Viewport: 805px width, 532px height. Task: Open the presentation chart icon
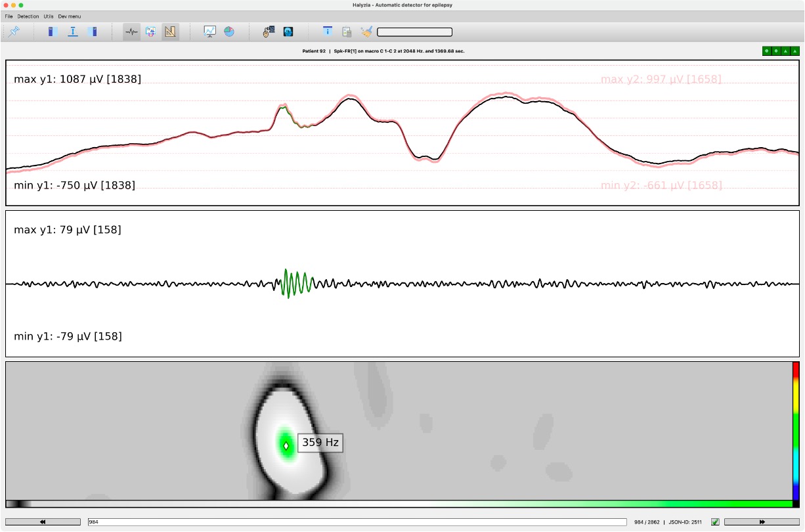209,32
